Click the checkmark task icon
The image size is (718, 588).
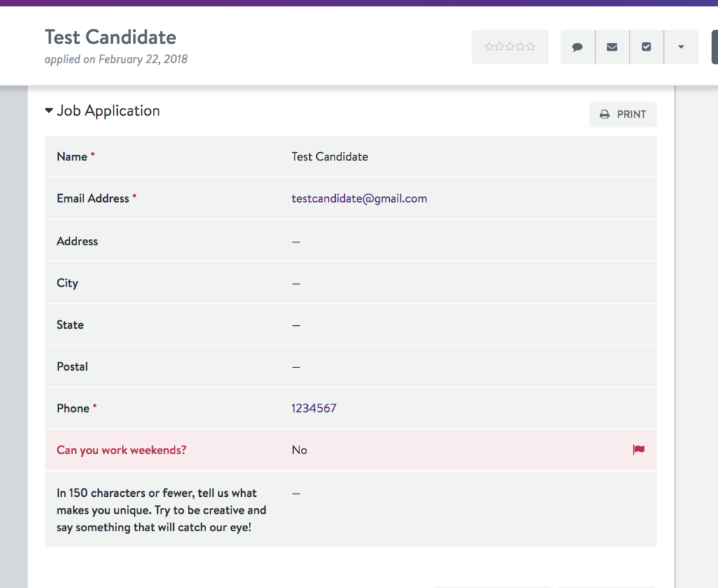point(646,47)
